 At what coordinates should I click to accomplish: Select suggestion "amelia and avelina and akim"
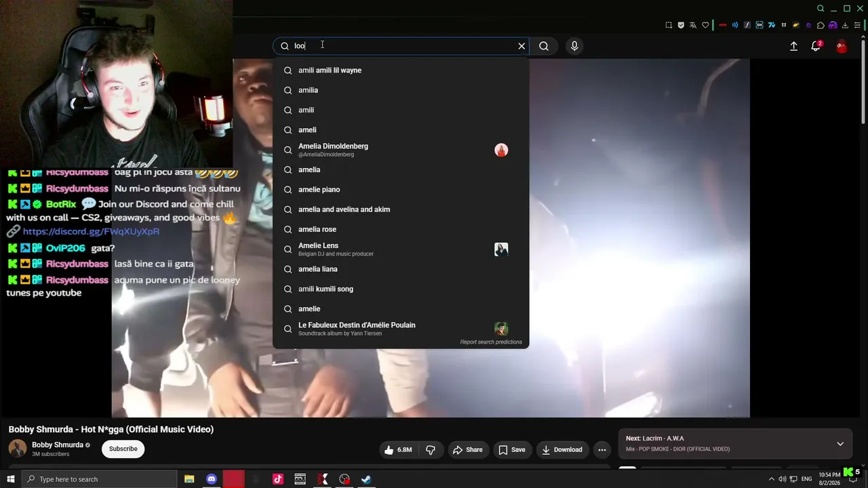401,209
